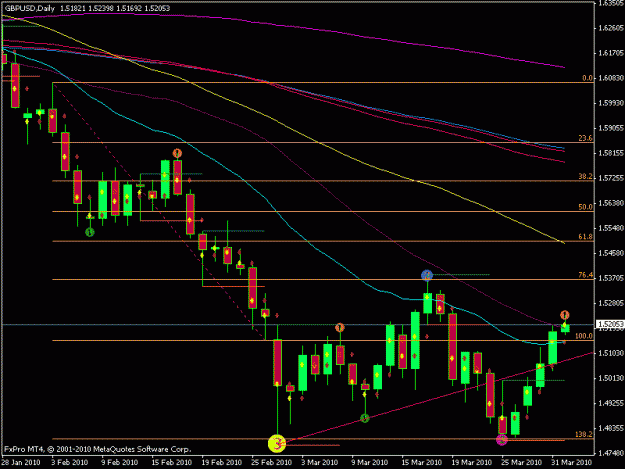Click price axis value 1.56380
The image size is (625, 469).
click(611, 203)
